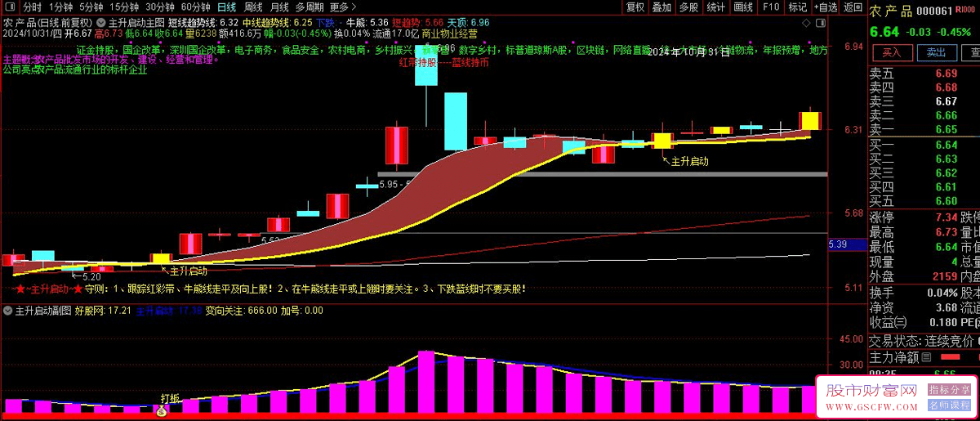
Task: Open the 多周期 multi-period view
Action: point(310,7)
